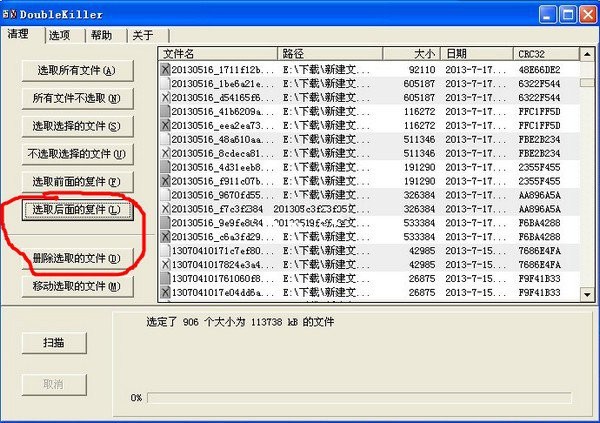Check the 20130516_1be6a21e file checkbox
The image size is (600, 423).
point(165,83)
